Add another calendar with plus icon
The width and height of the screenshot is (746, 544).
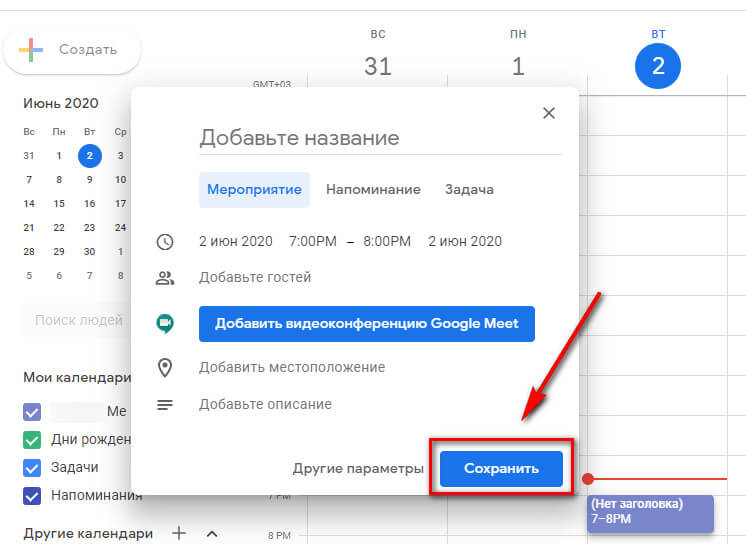point(179,533)
